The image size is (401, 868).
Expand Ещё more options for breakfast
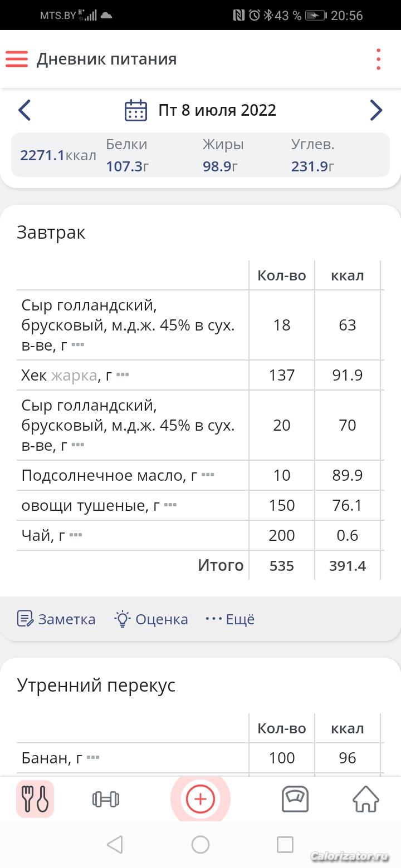pyautogui.click(x=230, y=619)
